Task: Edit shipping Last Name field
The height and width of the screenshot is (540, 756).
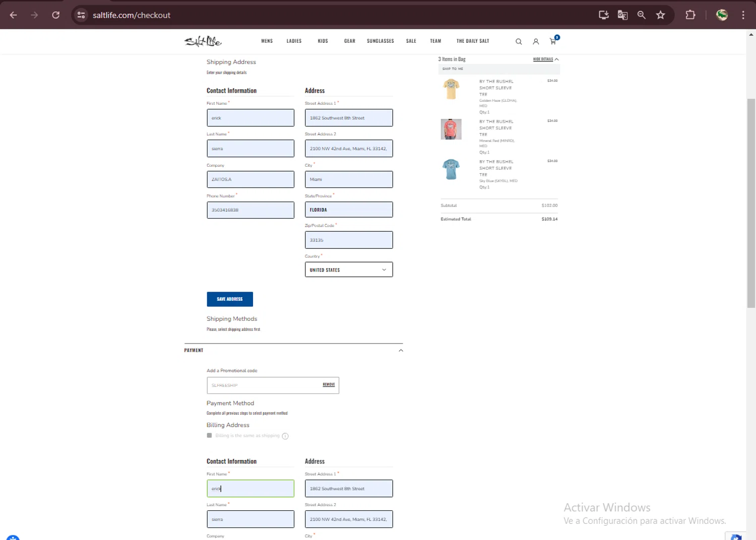Action: [250, 149]
